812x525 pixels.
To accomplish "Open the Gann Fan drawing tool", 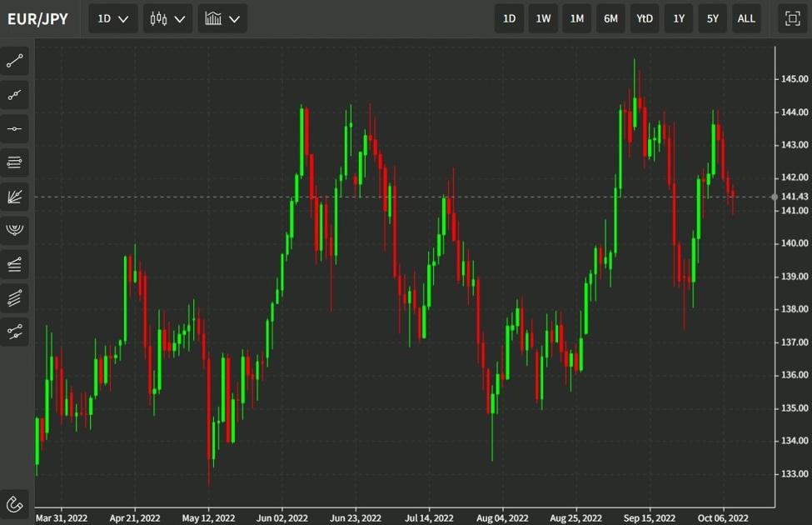I will point(14,197).
